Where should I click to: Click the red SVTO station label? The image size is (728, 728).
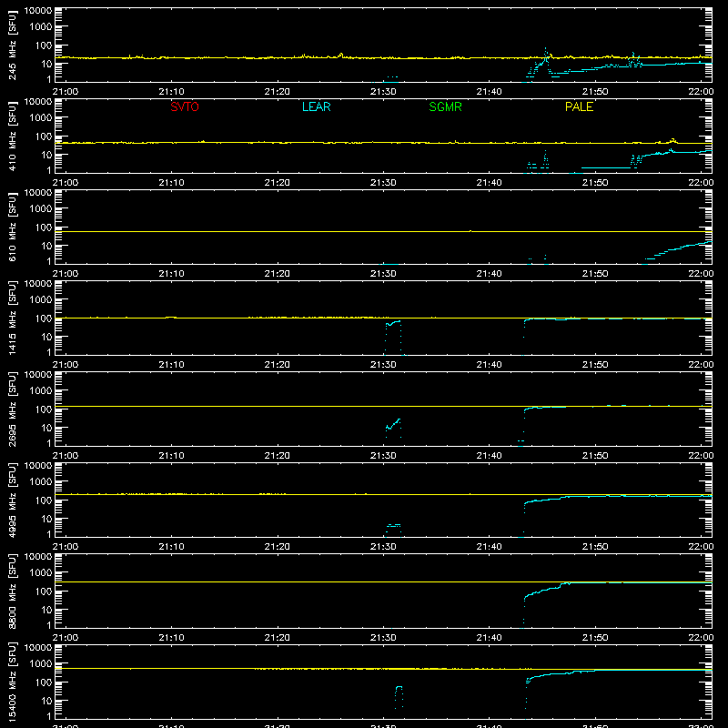coord(185,106)
